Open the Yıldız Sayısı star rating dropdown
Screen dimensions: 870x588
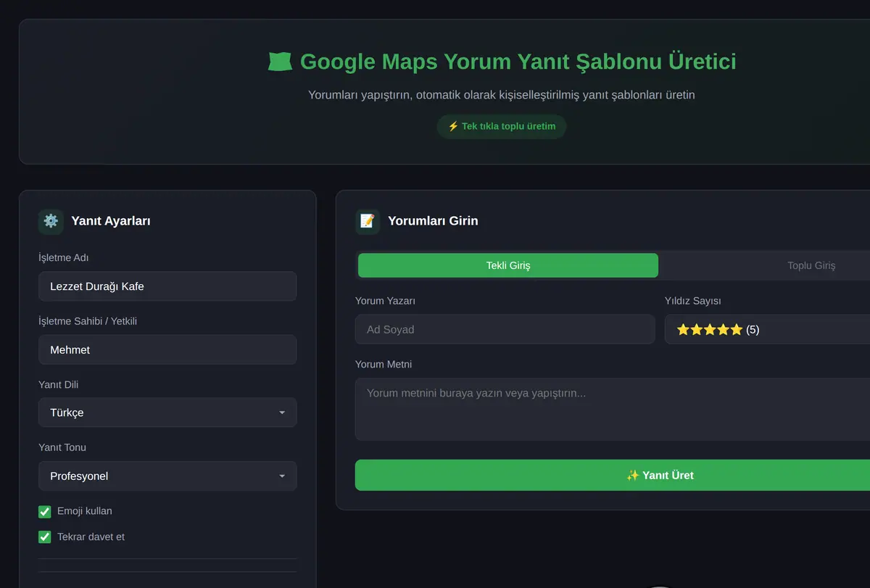tap(767, 329)
